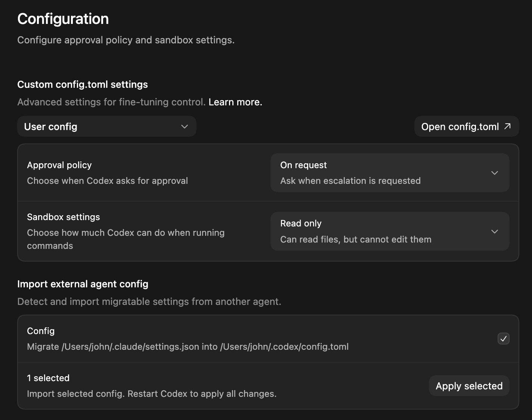This screenshot has height=420, width=532.
Task: Click the '1 selected' status text
Action: coord(48,378)
